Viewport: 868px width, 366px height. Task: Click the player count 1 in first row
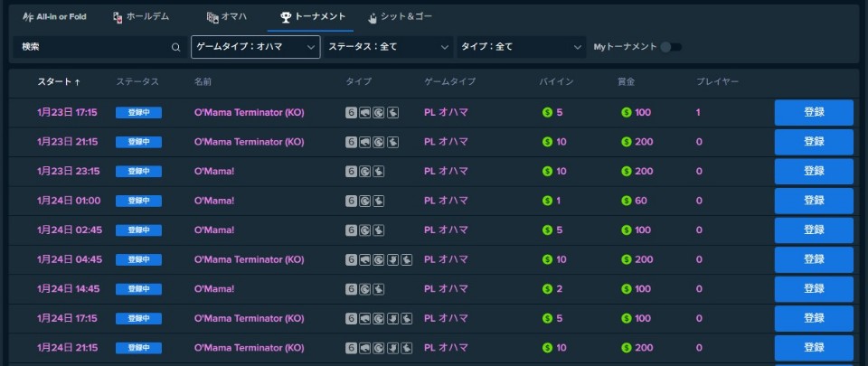699,113
